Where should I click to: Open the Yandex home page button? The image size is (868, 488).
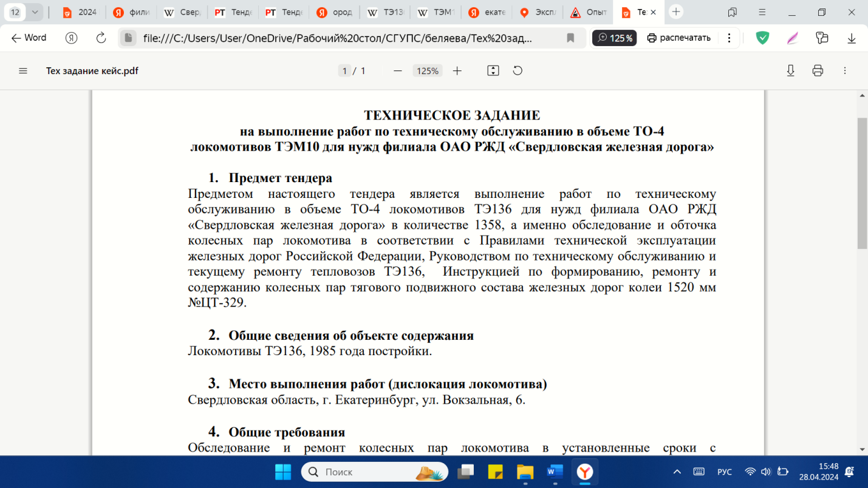(x=72, y=38)
